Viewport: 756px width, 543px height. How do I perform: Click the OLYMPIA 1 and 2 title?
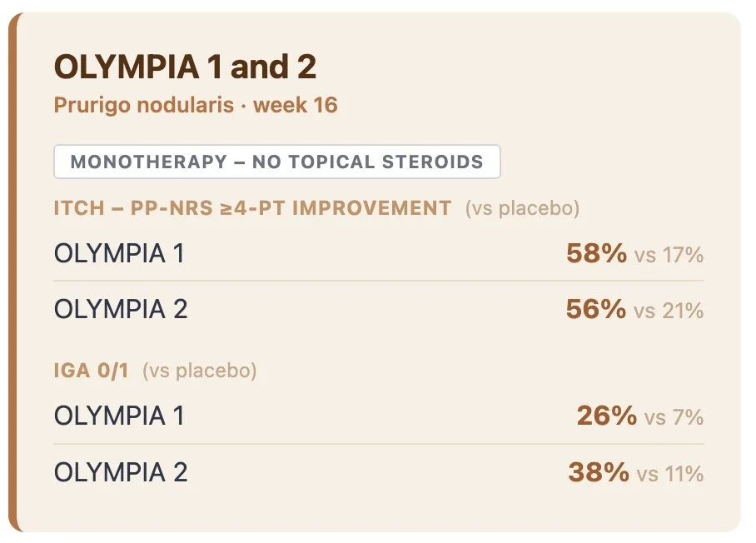[x=185, y=67]
